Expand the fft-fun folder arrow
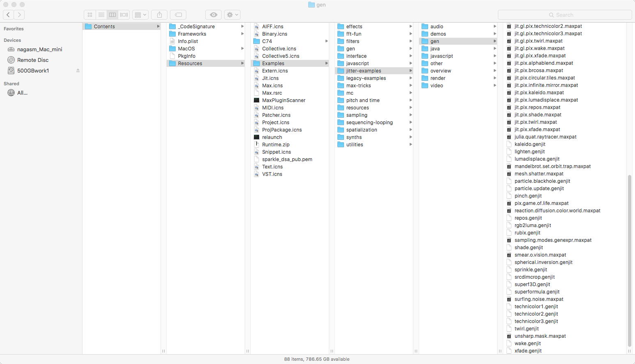Image resolution: width=635 pixels, height=364 pixels. pyautogui.click(x=410, y=34)
